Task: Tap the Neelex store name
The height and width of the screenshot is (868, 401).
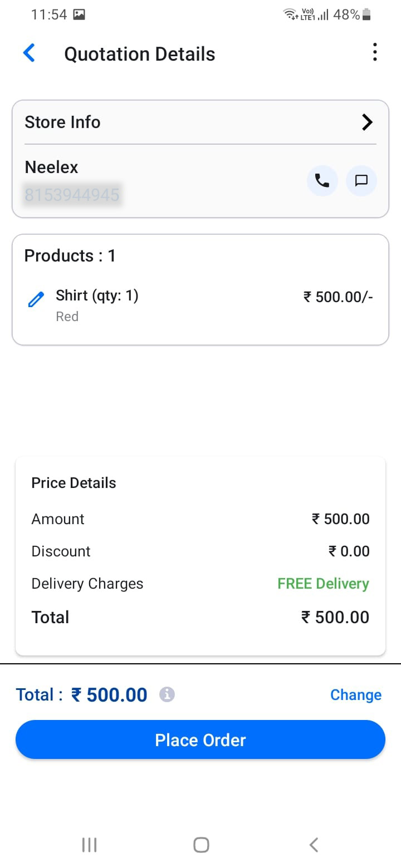Action: (x=52, y=167)
